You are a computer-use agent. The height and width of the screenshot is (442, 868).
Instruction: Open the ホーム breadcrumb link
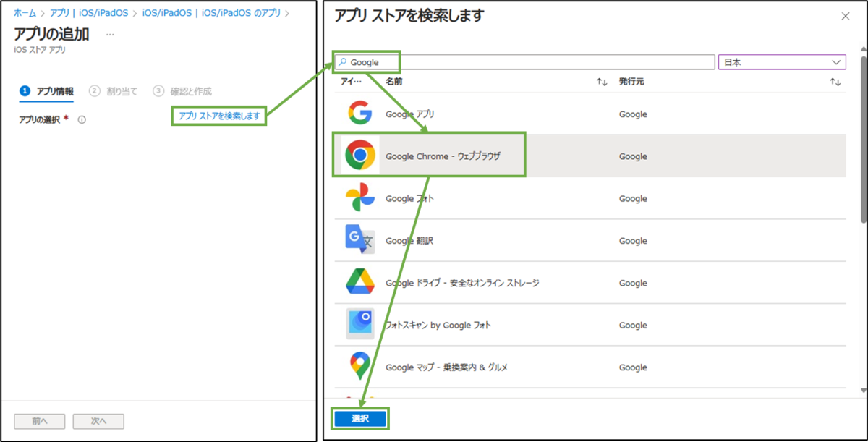[25, 13]
